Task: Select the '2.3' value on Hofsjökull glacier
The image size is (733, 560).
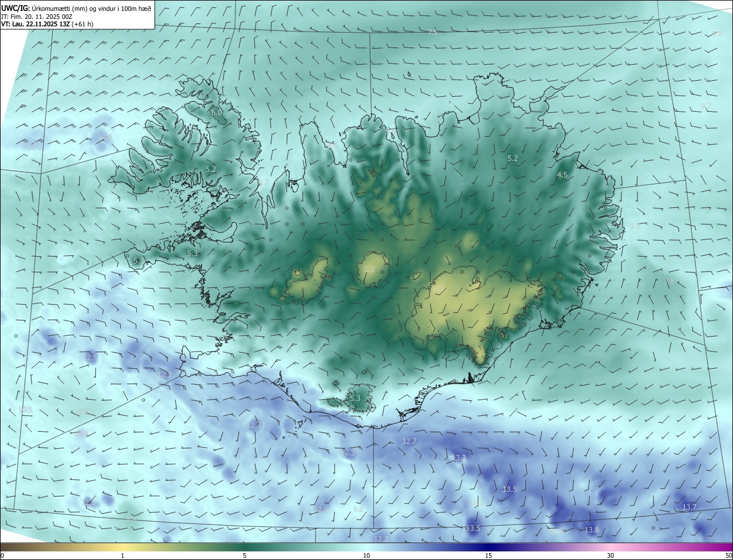Action: (369, 270)
